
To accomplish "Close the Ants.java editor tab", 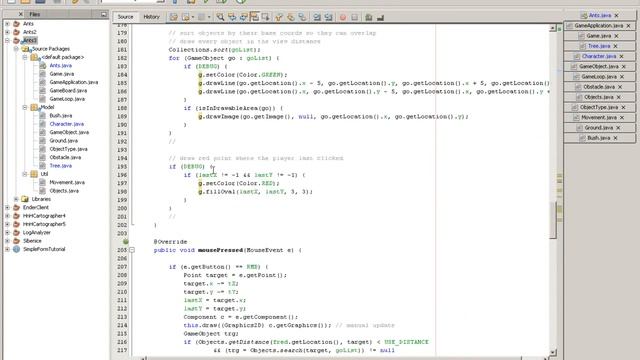I will tap(616, 16).
